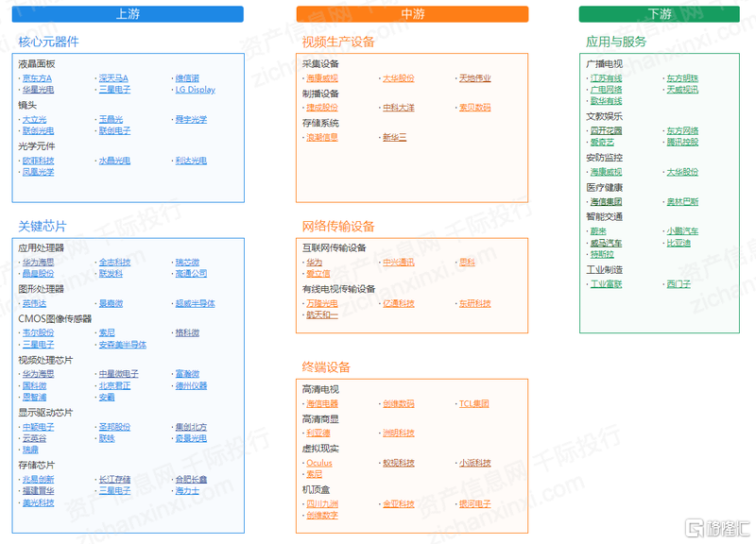Open the 京东方A company link
This screenshot has width=756, height=544.
[37, 78]
